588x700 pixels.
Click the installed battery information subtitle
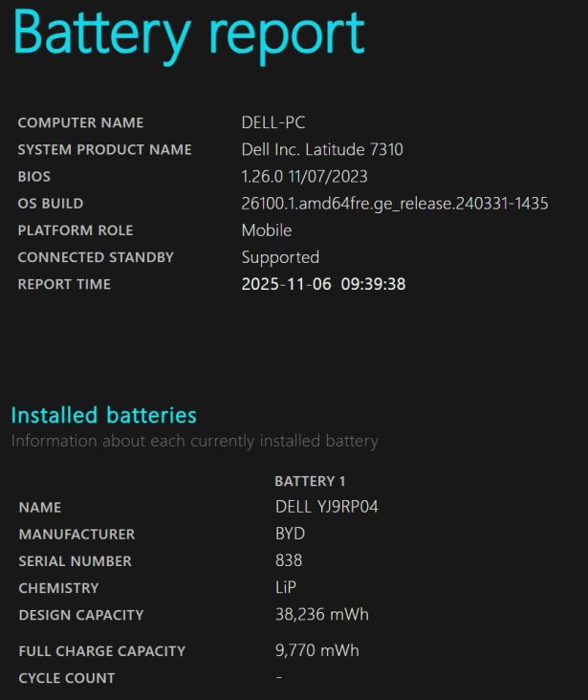[195, 441]
